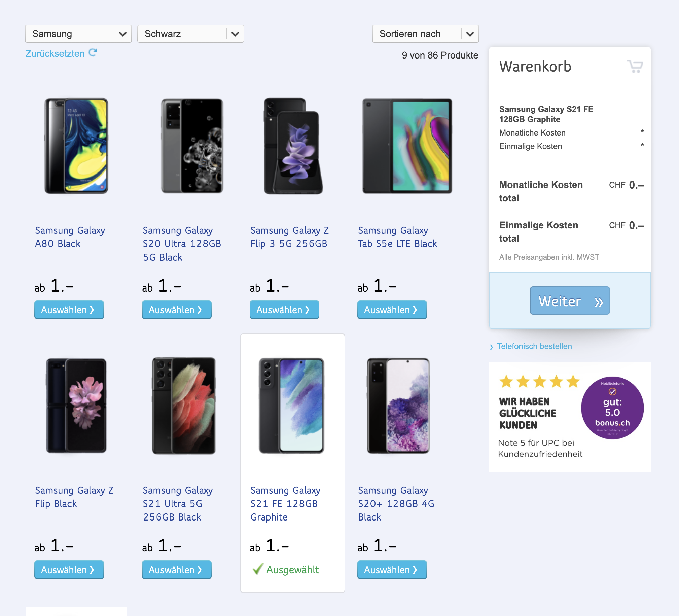
Task: Open Telefonisch bestellen link
Action: pyautogui.click(x=534, y=346)
